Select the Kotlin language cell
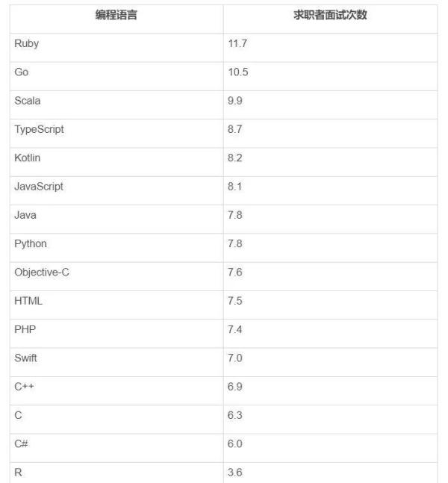The height and width of the screenshot is (483, 448). point(28,158)
